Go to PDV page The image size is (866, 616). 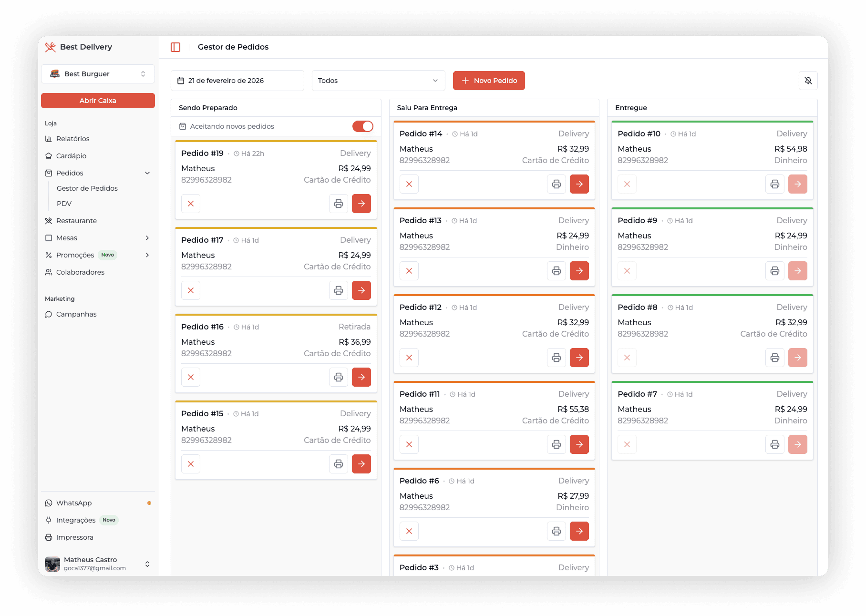coord(64,204)
